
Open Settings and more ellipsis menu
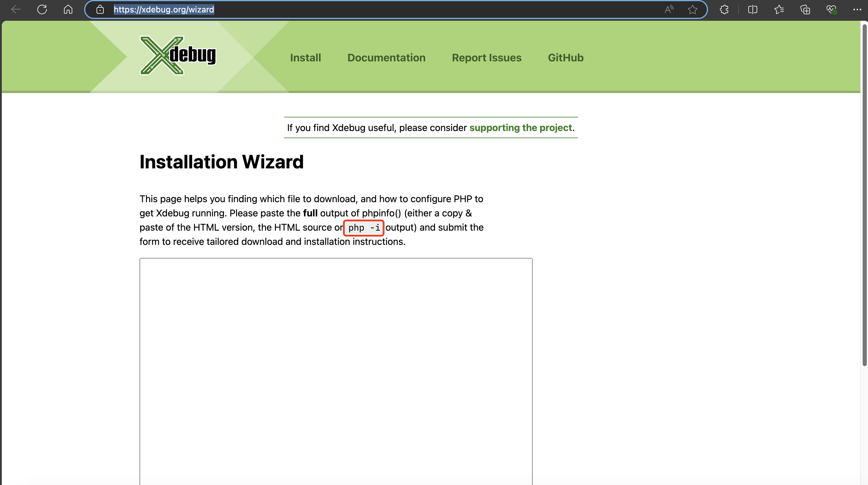[x=857, y=9]
